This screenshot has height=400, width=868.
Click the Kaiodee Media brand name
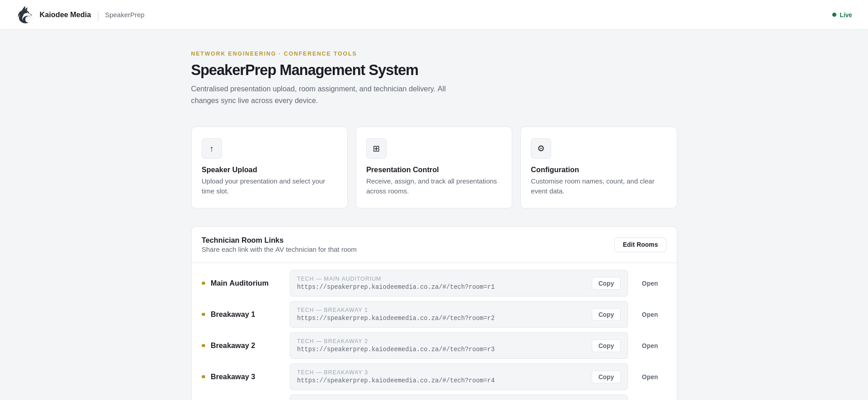(x=65, y=15)
